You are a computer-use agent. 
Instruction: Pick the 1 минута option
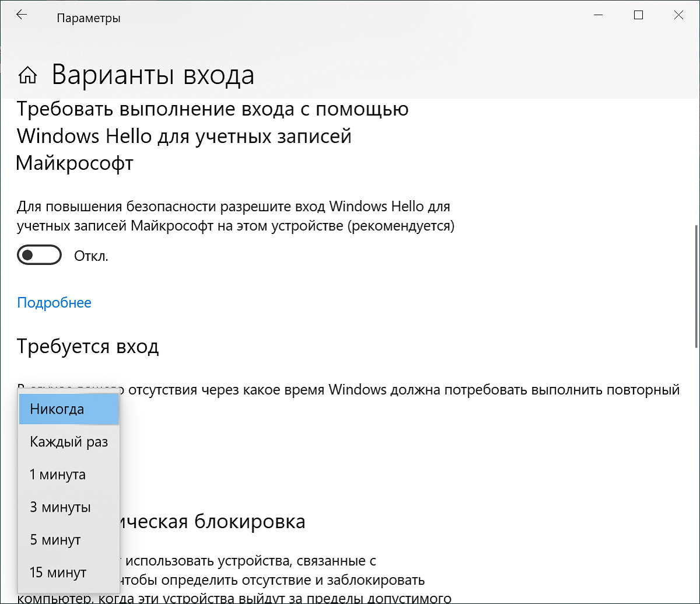tap(69, 474)
